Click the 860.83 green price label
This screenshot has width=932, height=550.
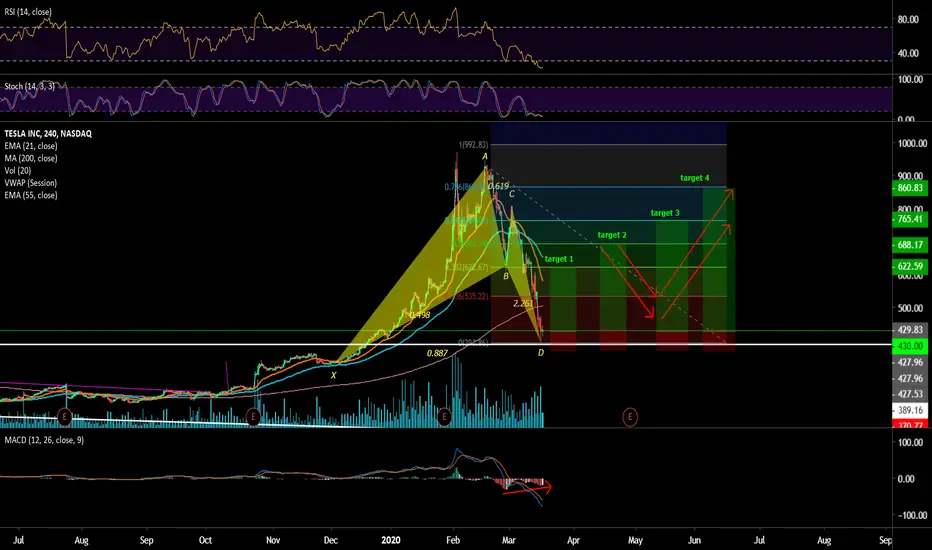tap(910, 188)
